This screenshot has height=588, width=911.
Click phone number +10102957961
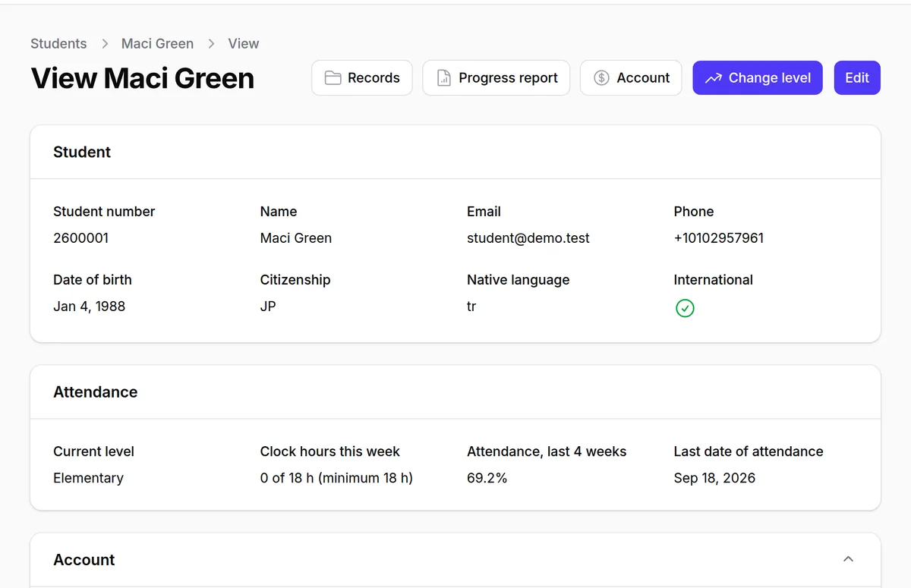pos(719,238)
